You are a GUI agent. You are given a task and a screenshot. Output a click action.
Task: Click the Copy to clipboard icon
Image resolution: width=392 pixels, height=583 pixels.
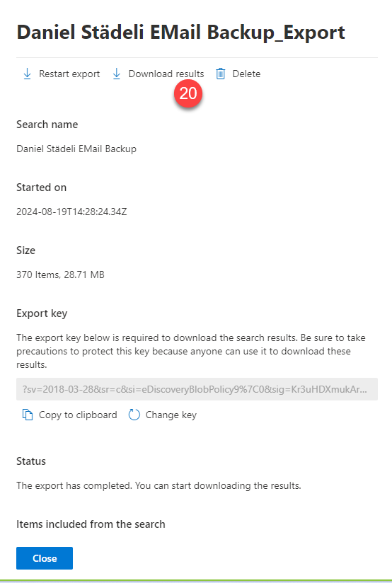28,415
